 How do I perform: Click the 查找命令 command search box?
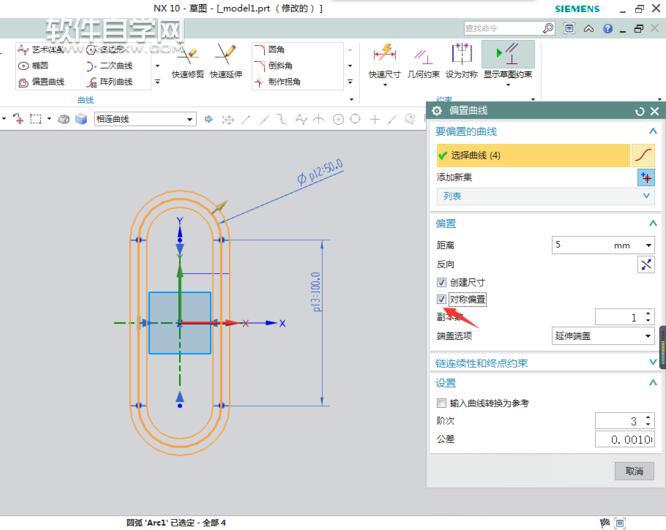pos(502,28)
